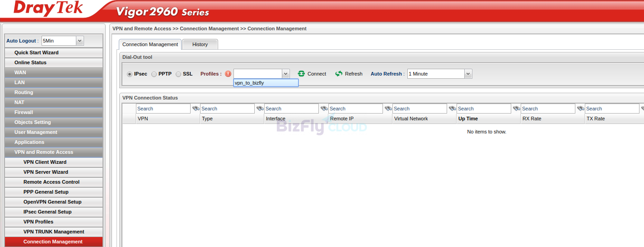644x247 pixels.
Task: Open VPN Server Wizard
Action: (x=54, y=172)
